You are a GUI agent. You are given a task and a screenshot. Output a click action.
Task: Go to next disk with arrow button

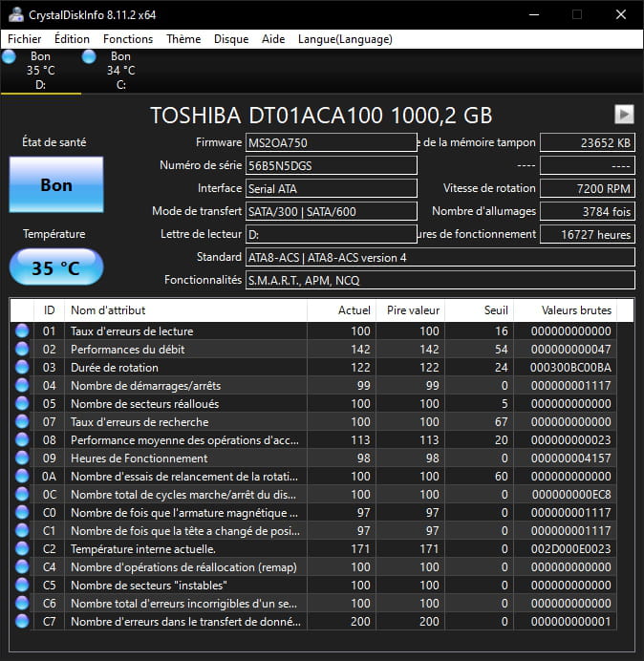[624, 114]
